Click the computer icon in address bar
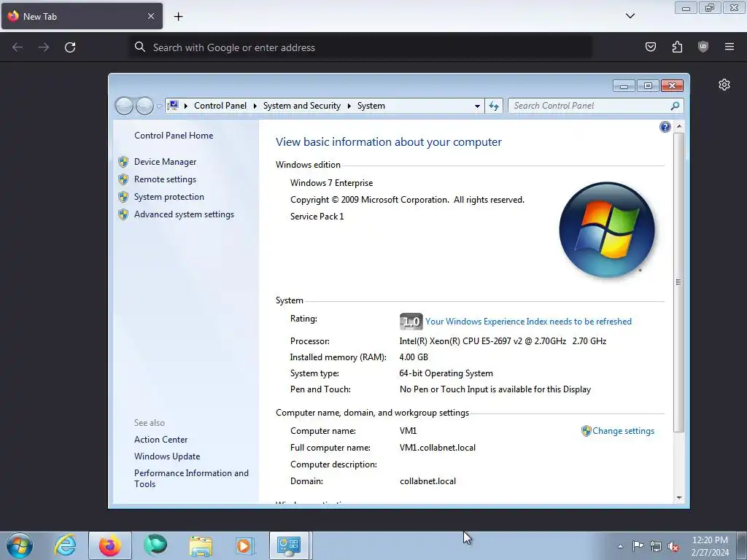The width and height of the screenshot is (747, 560). (x=173, y=106)
